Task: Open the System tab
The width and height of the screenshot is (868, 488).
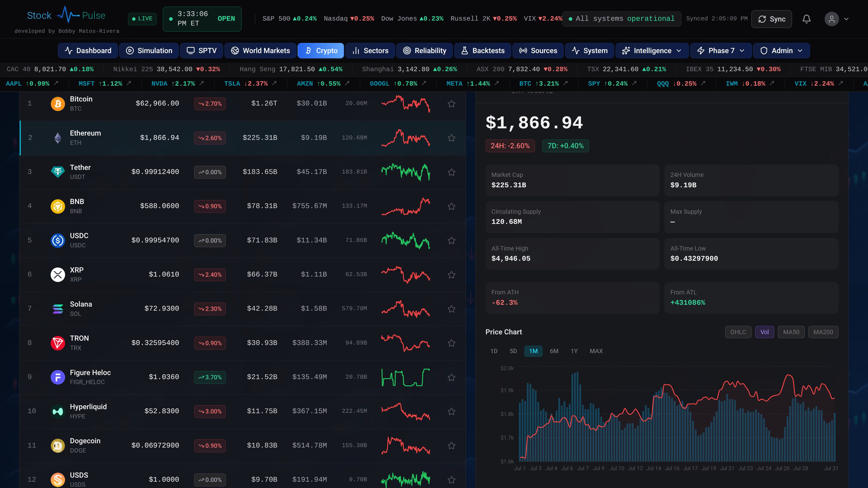Action: point(590,51)
